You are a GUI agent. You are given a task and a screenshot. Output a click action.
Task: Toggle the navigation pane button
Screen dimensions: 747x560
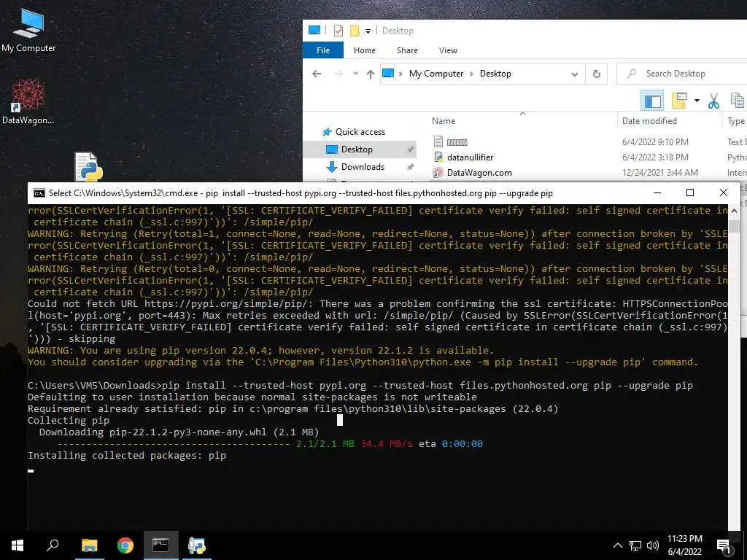(x=652, y=101)
